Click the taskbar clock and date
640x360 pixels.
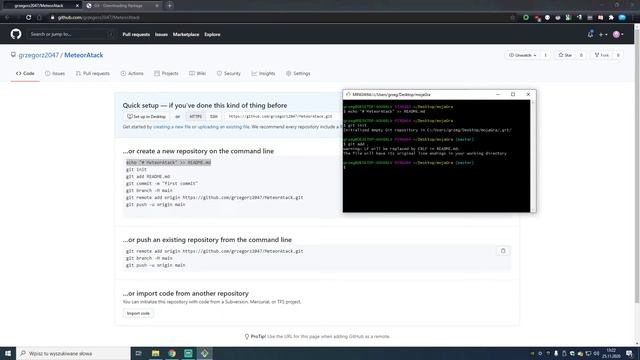[x=611, y=353]
